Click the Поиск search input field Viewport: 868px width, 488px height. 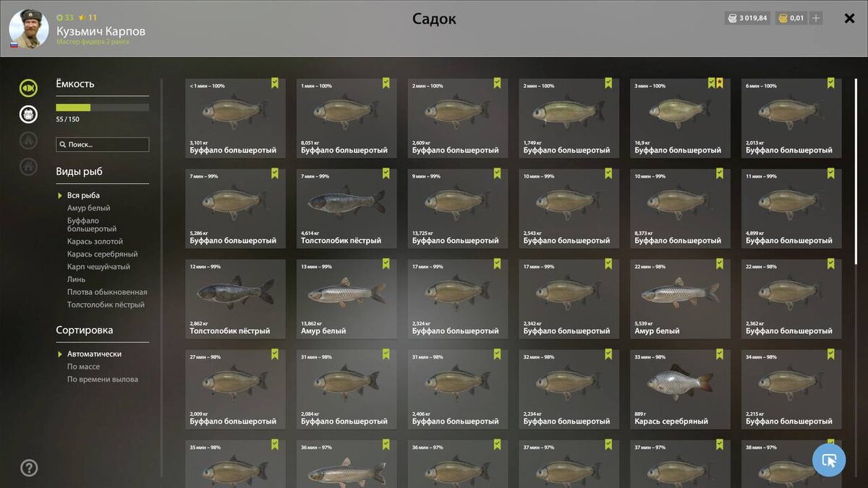click(103, 145)
